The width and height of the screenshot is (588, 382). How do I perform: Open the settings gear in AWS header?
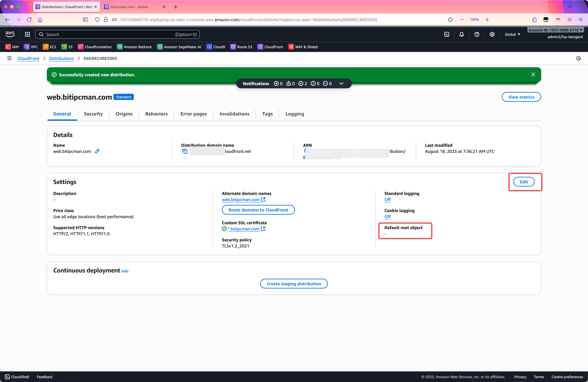[492, 34]
